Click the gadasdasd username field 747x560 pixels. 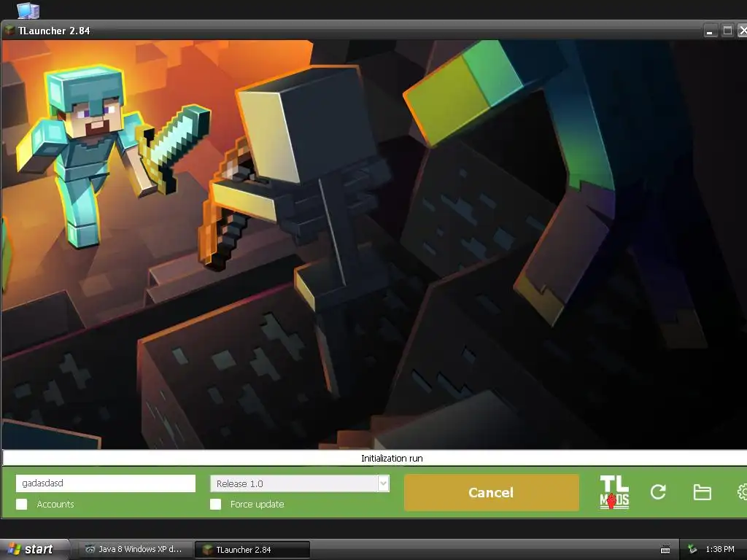click(105, 483)
